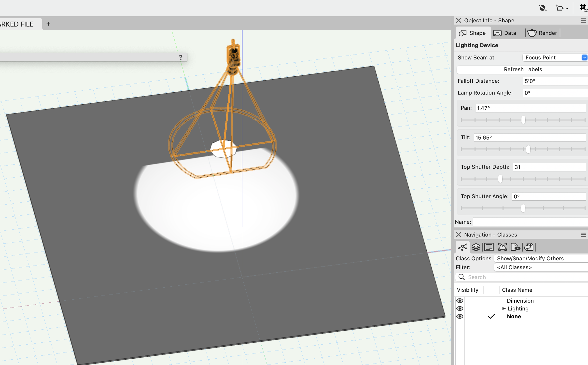588x365 pixels.
Task: Click the help question mark button
Action: pyautogui.click(x=181, y=57)
